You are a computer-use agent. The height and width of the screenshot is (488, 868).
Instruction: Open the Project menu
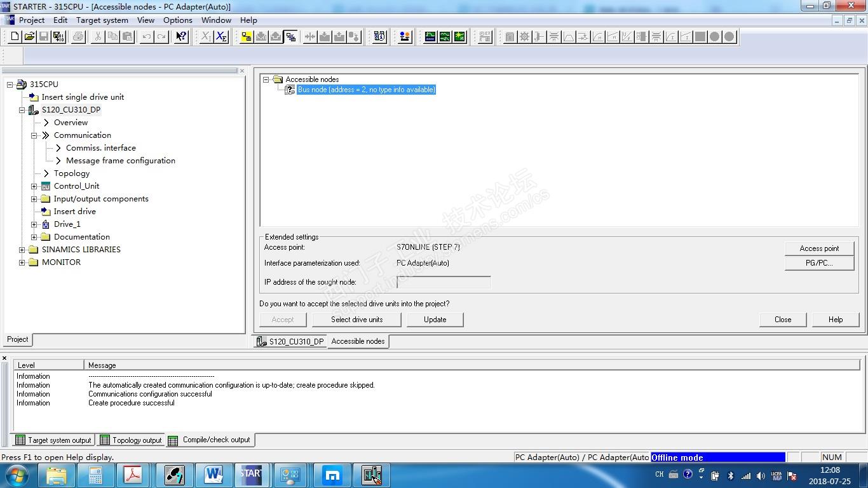coord(32,20)
